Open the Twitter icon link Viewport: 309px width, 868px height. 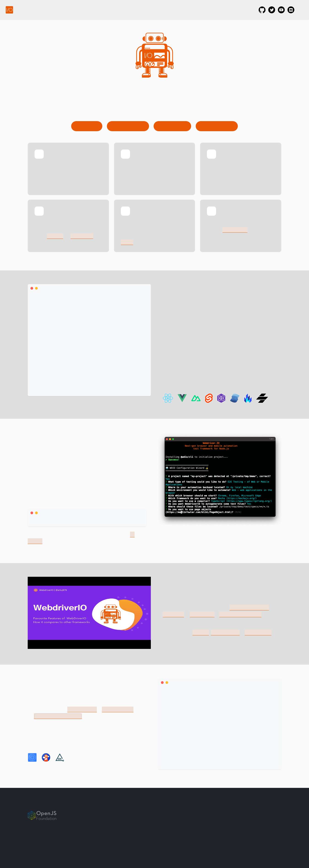pos(272,10)
